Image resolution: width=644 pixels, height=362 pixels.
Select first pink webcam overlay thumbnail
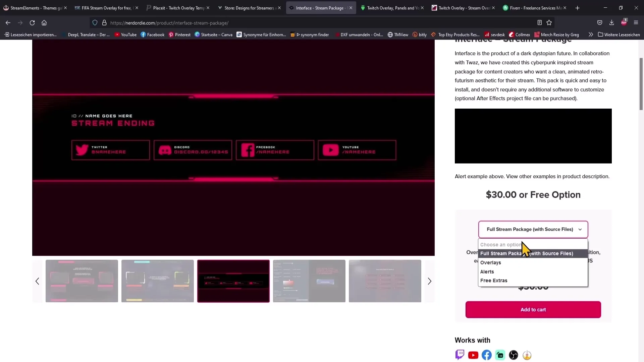pos(82,281)
